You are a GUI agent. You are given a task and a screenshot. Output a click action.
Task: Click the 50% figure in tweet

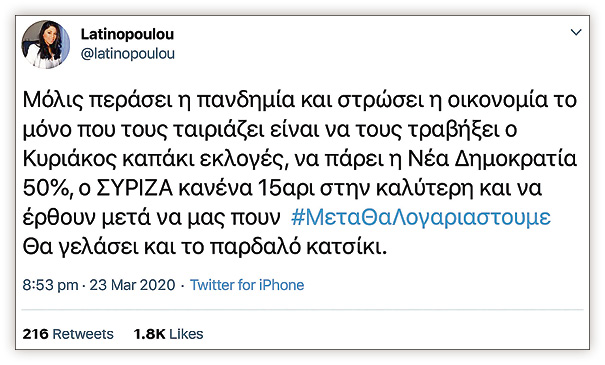click(x=46, y=188)
